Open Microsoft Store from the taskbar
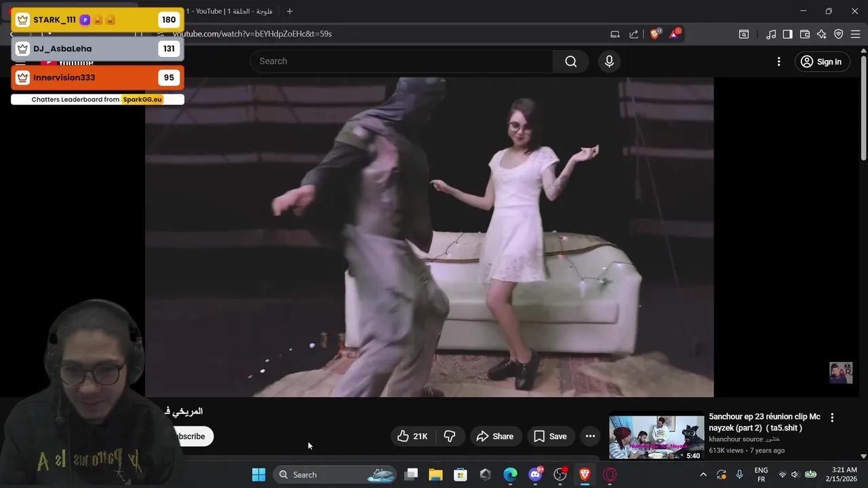This screenshot has height=488, width=868. coord(460,474)
